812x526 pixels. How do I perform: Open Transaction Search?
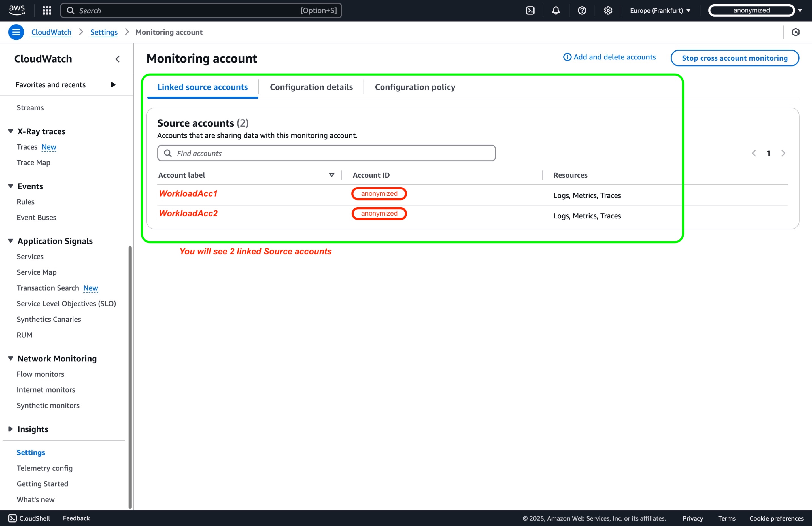[x=48, y=288]
